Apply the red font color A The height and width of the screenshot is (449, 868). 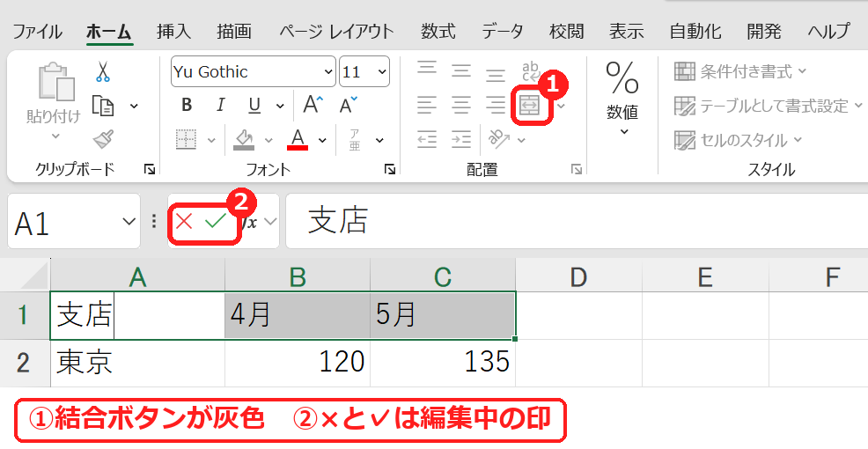[x=298, y=139]
